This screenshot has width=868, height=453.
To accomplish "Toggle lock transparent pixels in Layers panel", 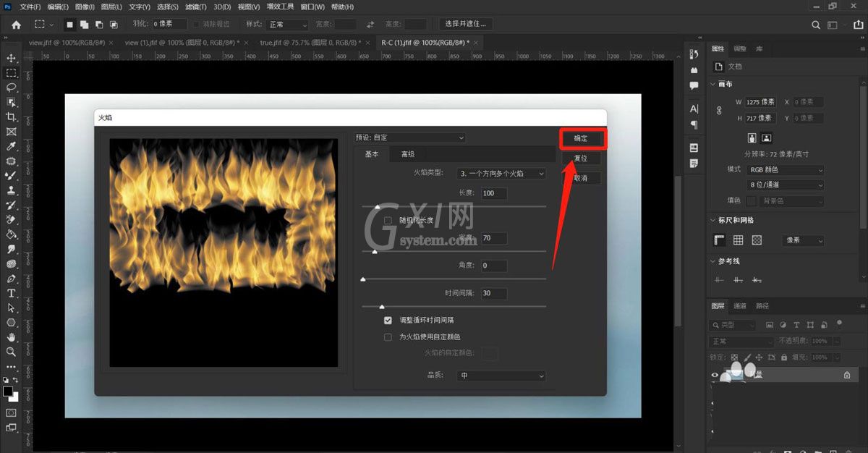I will click(734, 357).
